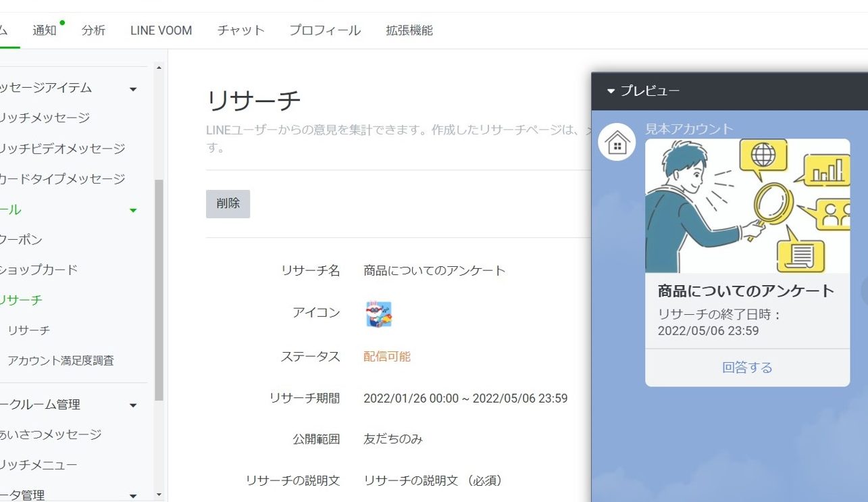Click the sidebar scroll up arrow
The height and width of the screenshot is (502, 868).
[x=159, y=68]
